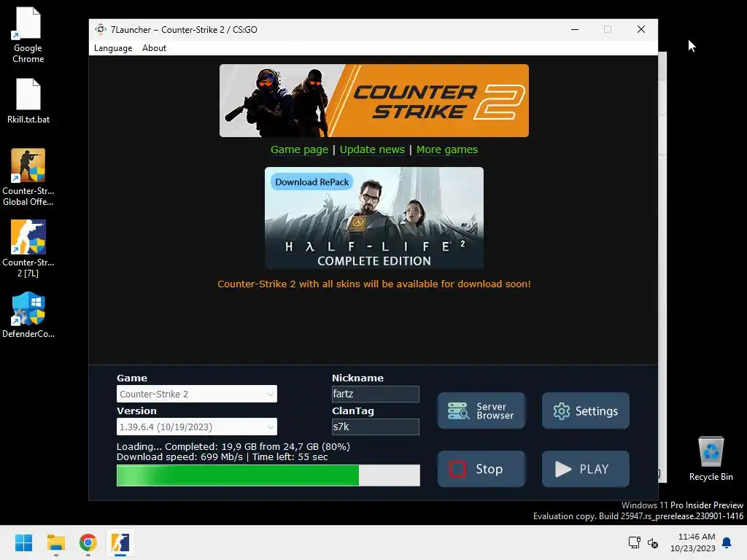This screenshot has width=747, height=560.
Task: Click the Half-Life 2 Complete Edition banner
Action: coord(374,218)
